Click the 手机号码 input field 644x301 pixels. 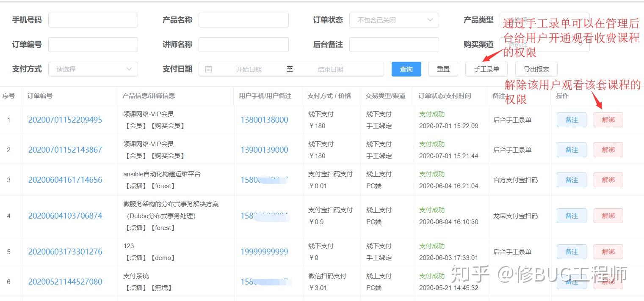pyautogui.click(x=93, y=20)
